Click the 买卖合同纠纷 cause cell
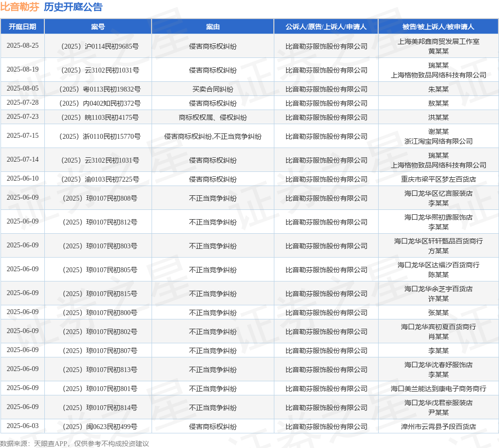This screenshot has height=448, width=499. pos(212,89)
